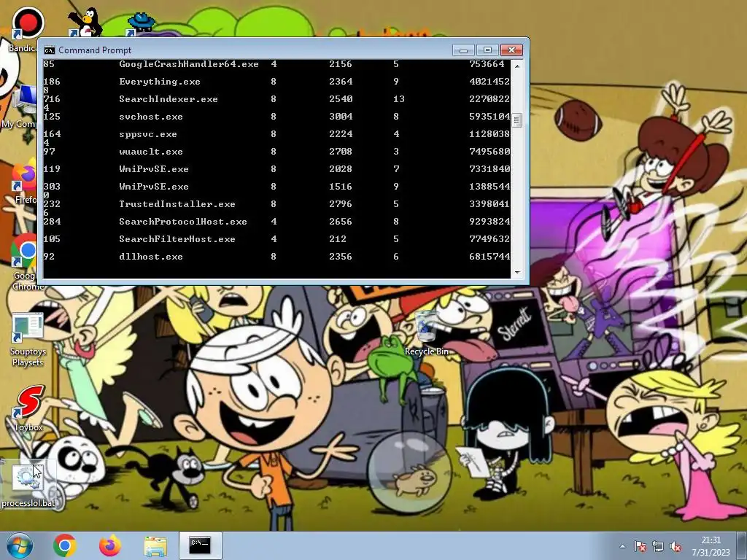Select the Souptoys Playsets desktop icon

[28, 340]
